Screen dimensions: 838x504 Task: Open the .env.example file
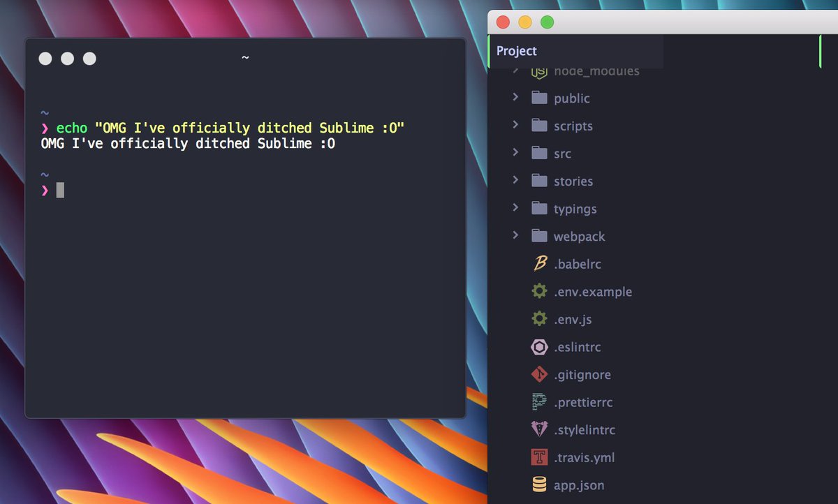(593, 292)
